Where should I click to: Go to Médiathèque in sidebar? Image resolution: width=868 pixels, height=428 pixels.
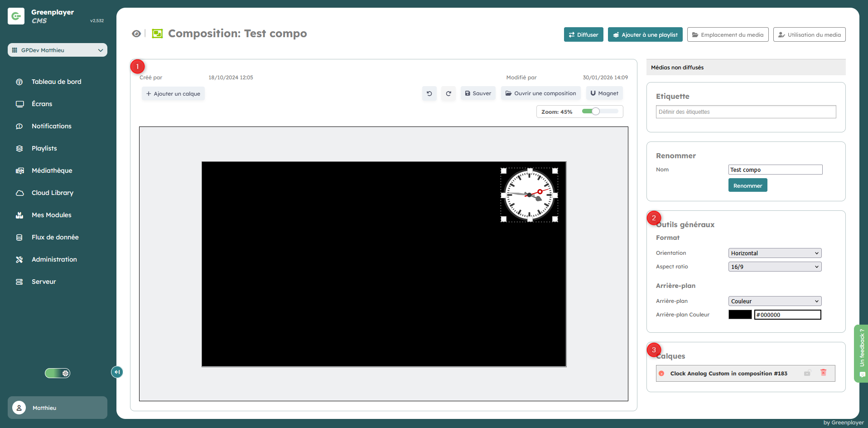(52, 170)
